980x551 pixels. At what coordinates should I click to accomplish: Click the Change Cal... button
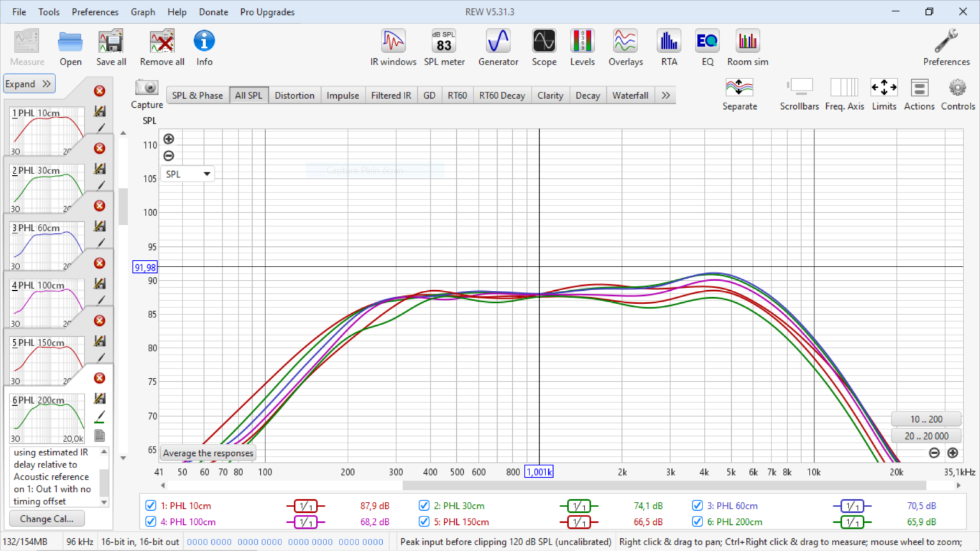(47, 518)
